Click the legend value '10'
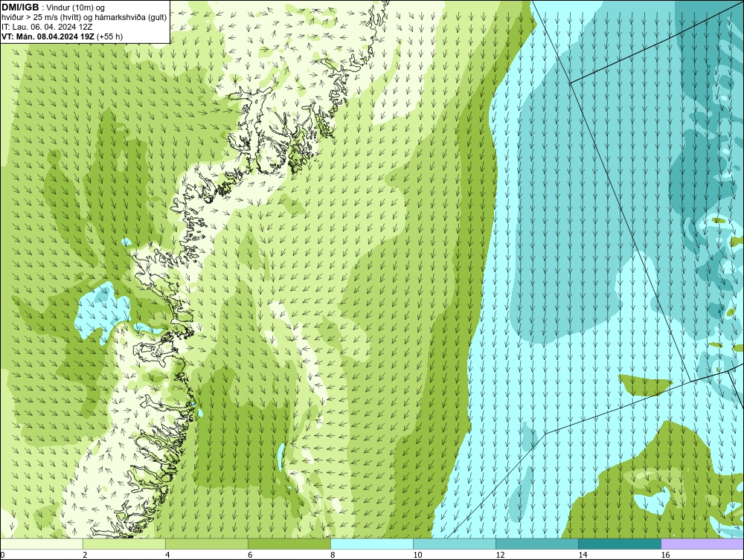Image resolution: width=744 pixels, height=560 pixels. [x=417, y=555]
